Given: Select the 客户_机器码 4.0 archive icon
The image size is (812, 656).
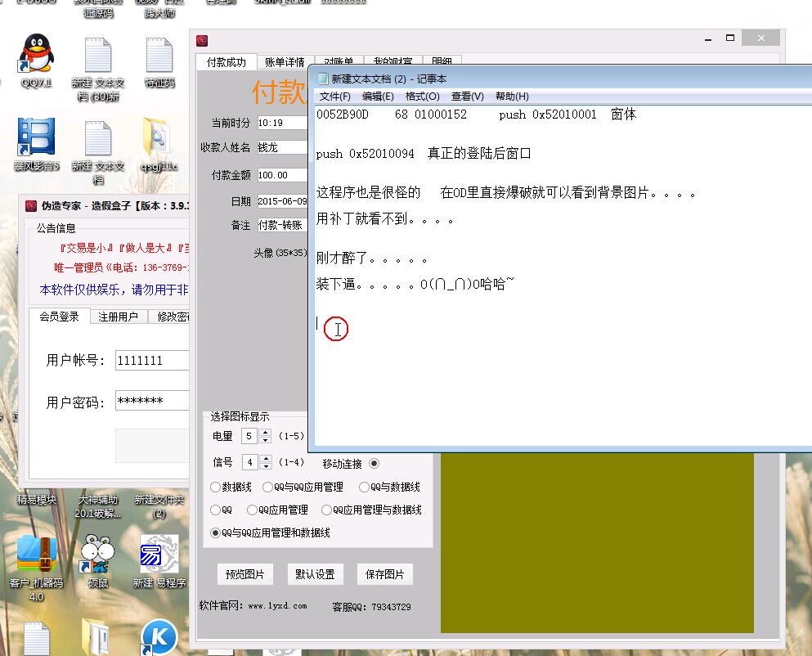Looking at the screenshot, I should point(36,568).
